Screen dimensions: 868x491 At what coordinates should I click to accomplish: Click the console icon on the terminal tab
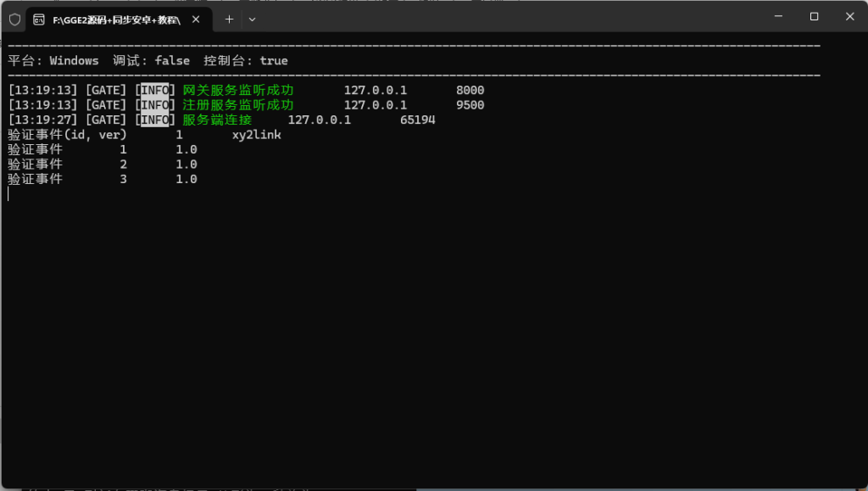pyautogui.click(x=39, y=19)
